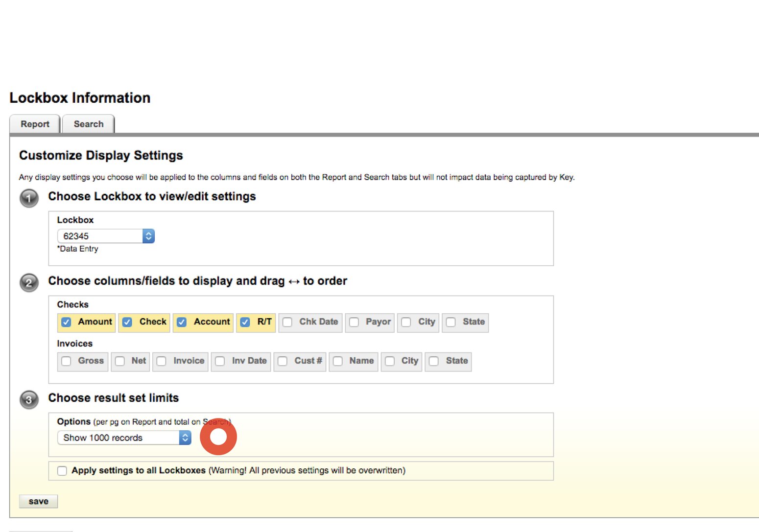Check the Inv Date field

pos(220,361)
